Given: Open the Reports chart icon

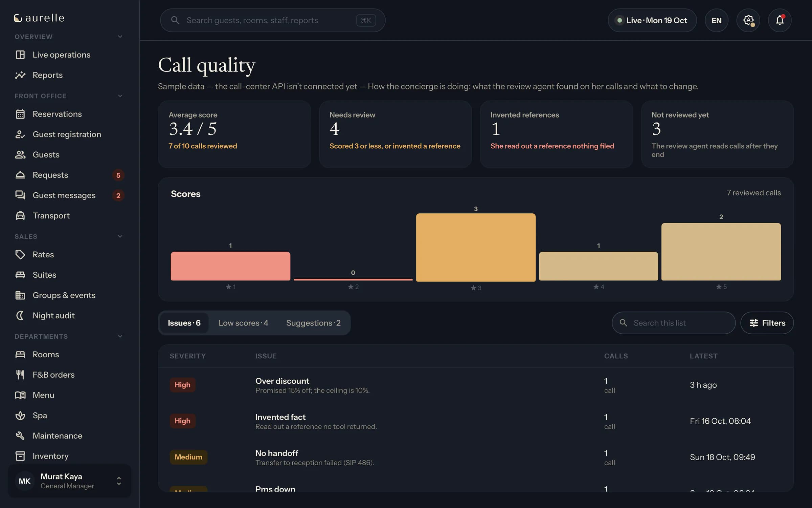Looking at the screenshot, I should point(20,75).
